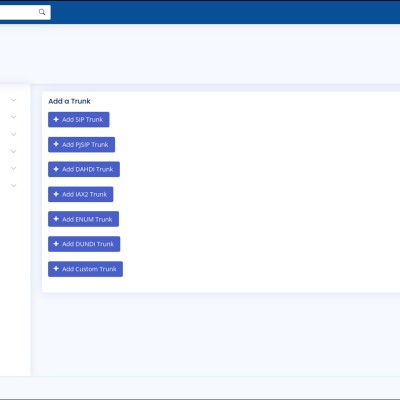This screenshot has height=400, width=400.
Task: Click the plus icon on Add SIP Trunk
Action: click(x=56, y=119)
